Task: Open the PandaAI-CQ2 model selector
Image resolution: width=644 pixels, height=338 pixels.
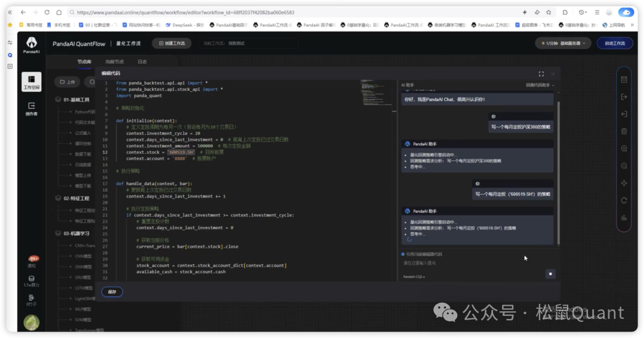Action: (x=414, y=277)
